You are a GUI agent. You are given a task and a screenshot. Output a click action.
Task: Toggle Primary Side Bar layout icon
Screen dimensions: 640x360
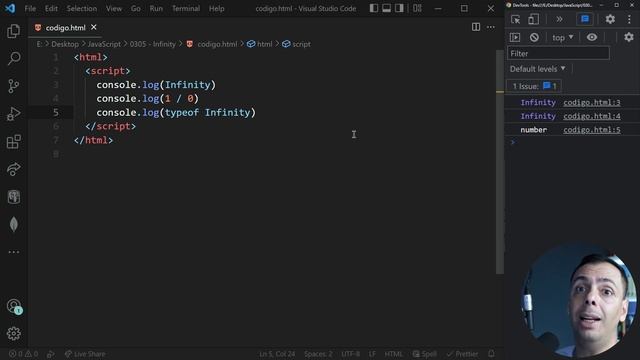pyautogui.click(x=373, y=8)
